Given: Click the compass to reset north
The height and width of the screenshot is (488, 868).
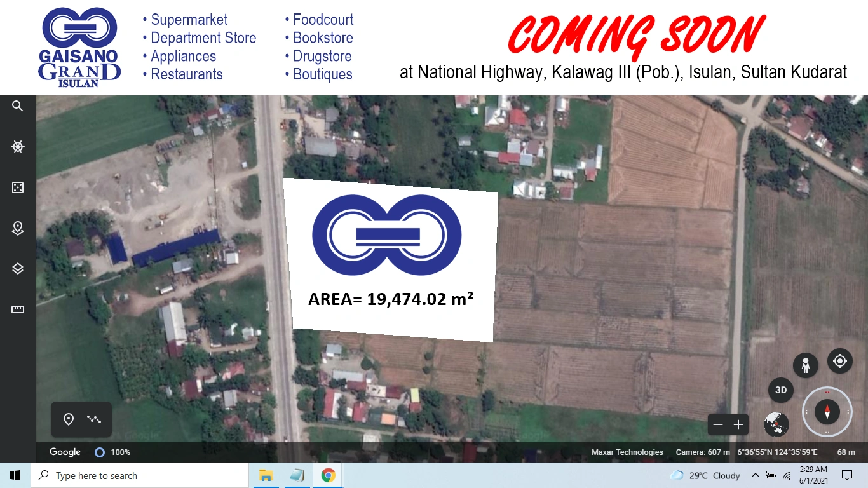Looking at the screenshot, I should 827,412.
